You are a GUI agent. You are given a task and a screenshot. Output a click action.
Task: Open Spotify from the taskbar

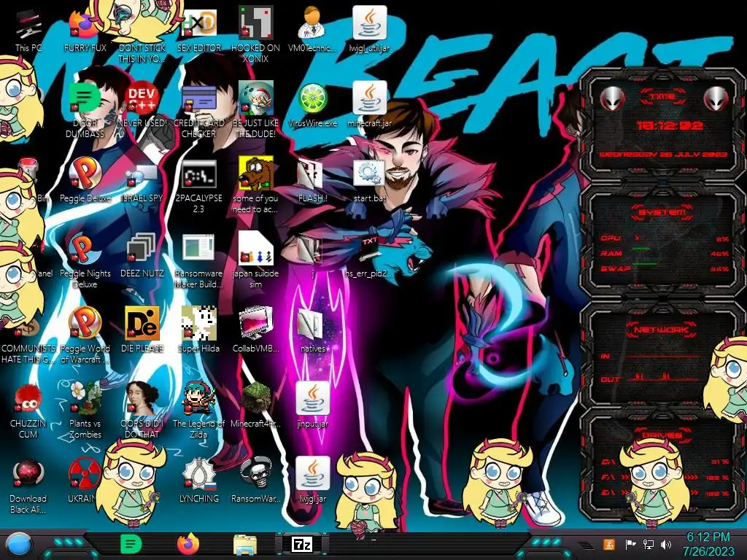131,544
